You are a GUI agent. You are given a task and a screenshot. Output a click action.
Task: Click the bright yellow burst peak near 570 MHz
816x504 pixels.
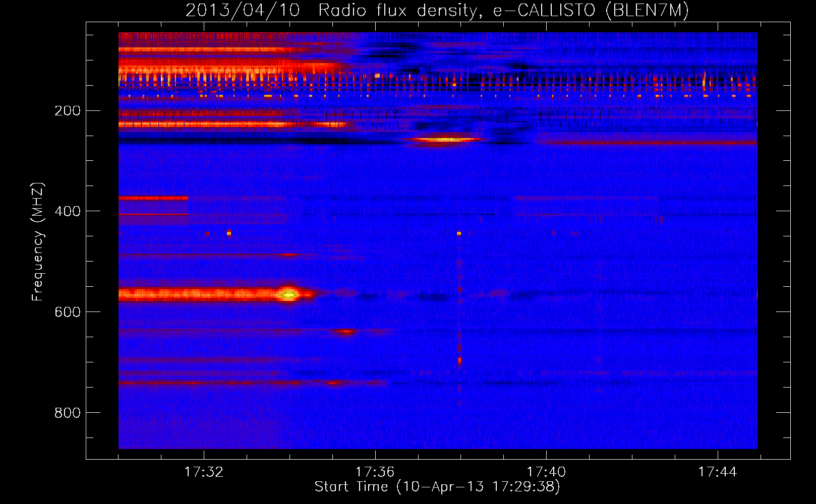(x=288, y=294)
